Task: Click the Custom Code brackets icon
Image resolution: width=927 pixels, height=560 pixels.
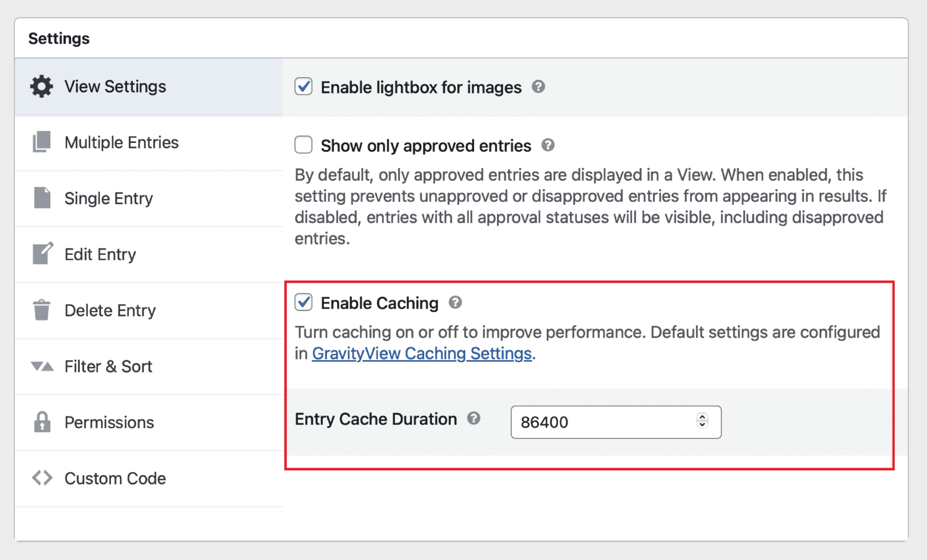Action: coord(41,478)
